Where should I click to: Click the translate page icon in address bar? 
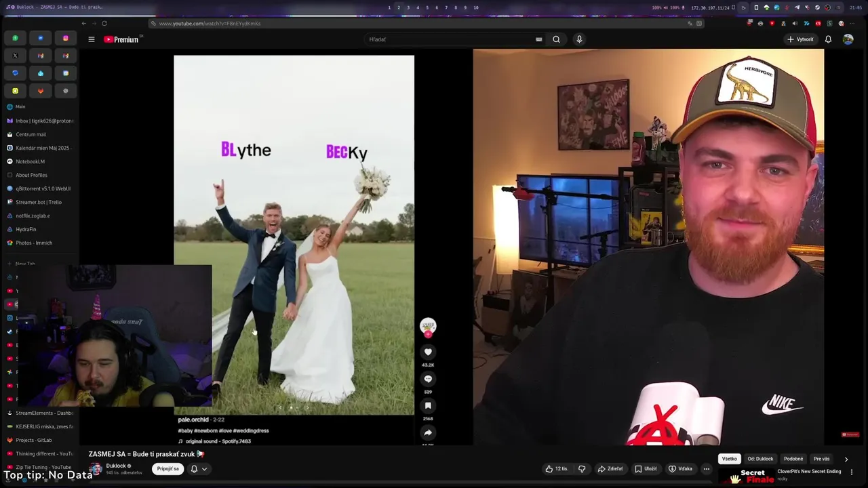[690, 23]
